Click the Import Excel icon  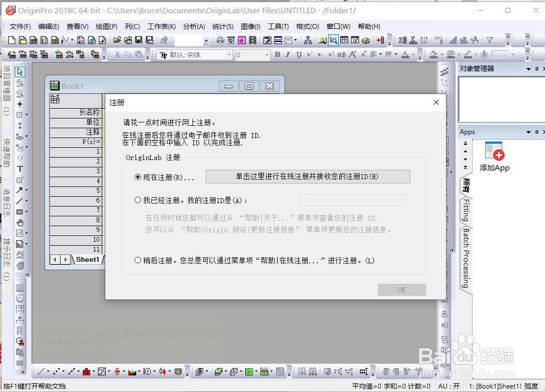click(44, 54)
